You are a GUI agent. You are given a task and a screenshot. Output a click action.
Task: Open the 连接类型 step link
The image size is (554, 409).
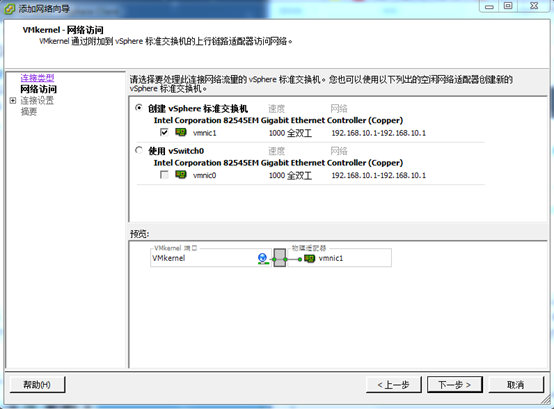click(x=37, y=77)
